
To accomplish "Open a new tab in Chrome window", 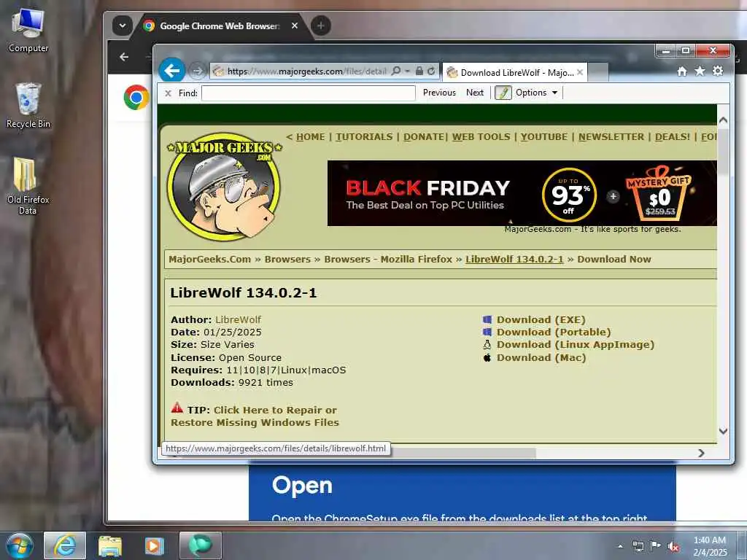I will pos(321,26).
